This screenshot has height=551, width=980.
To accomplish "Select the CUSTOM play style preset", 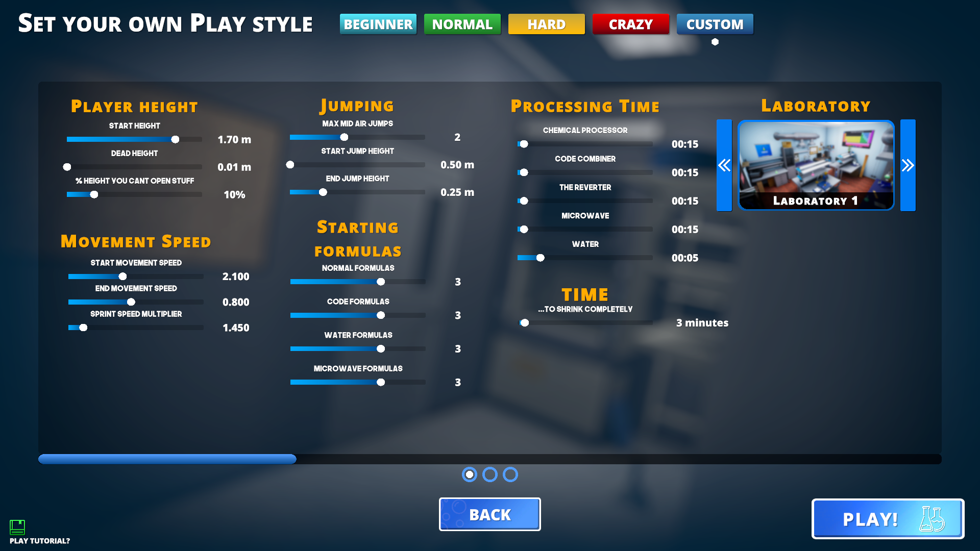I will click(x=715, y=23).
